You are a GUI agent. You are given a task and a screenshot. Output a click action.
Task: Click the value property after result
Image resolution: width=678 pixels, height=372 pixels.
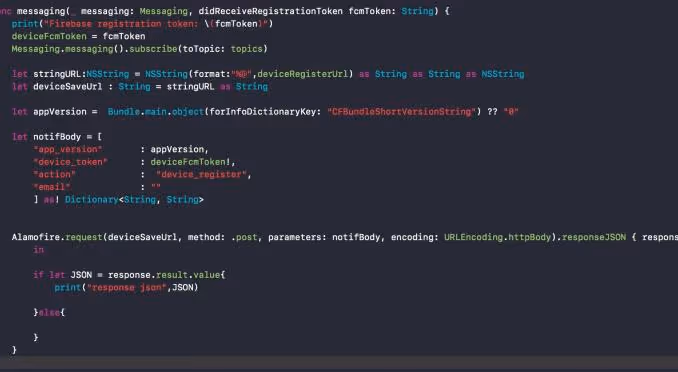(x=206, y=275)
